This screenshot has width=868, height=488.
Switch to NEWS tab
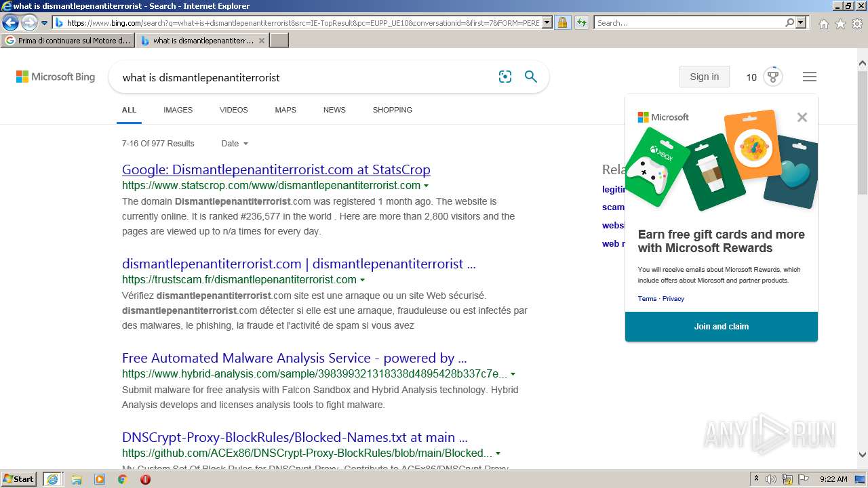[x=334, y=110]
